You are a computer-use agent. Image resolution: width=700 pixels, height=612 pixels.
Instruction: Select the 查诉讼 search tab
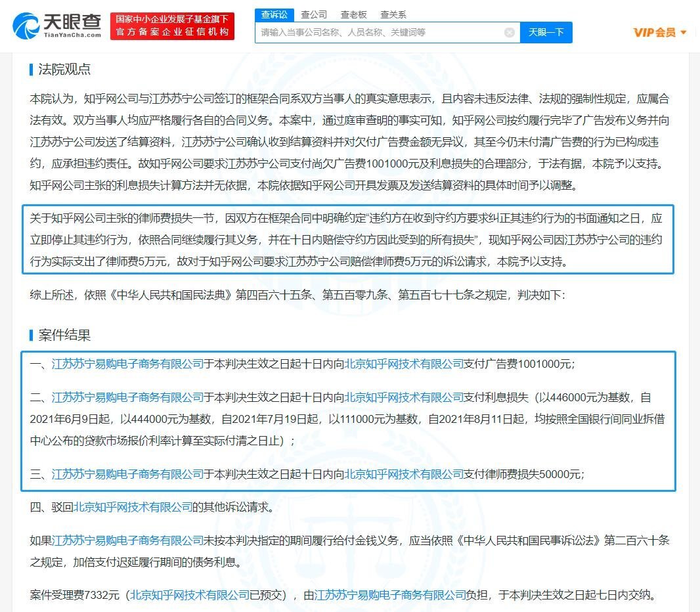274,14
